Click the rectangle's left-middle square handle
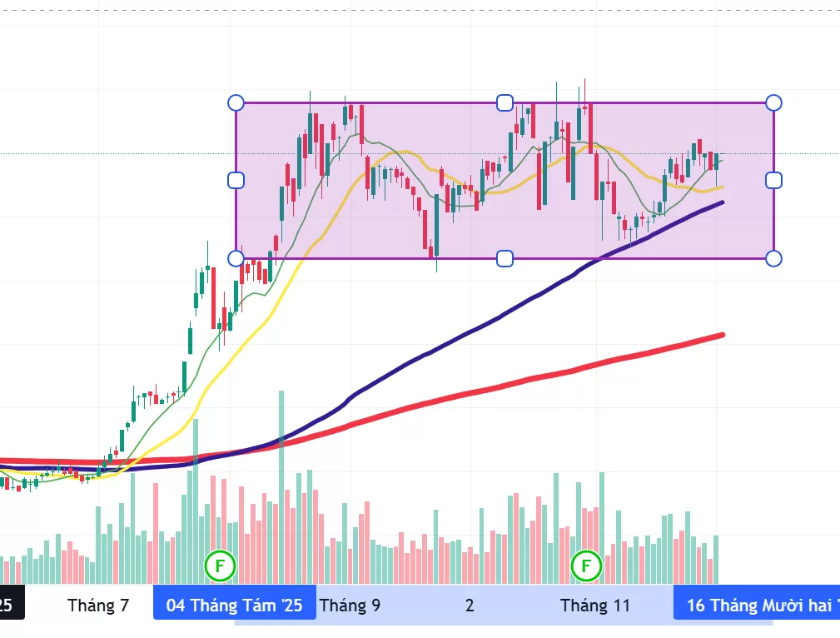 pos(236,180)
